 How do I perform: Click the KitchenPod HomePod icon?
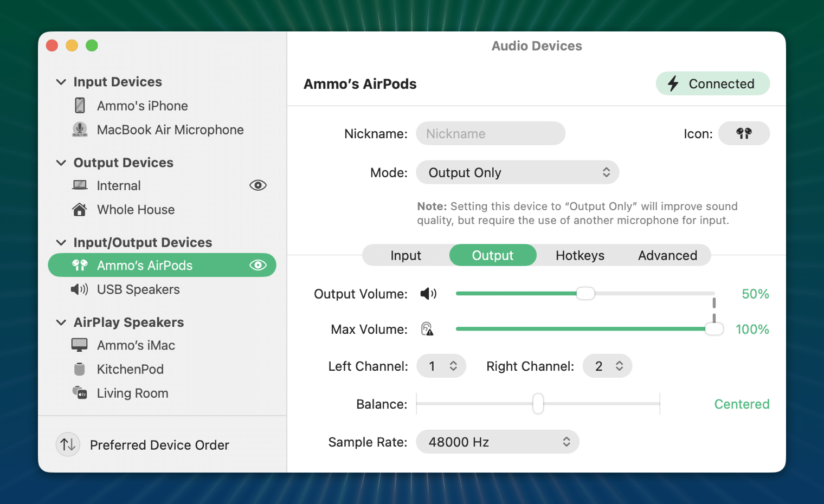point(80,369)
